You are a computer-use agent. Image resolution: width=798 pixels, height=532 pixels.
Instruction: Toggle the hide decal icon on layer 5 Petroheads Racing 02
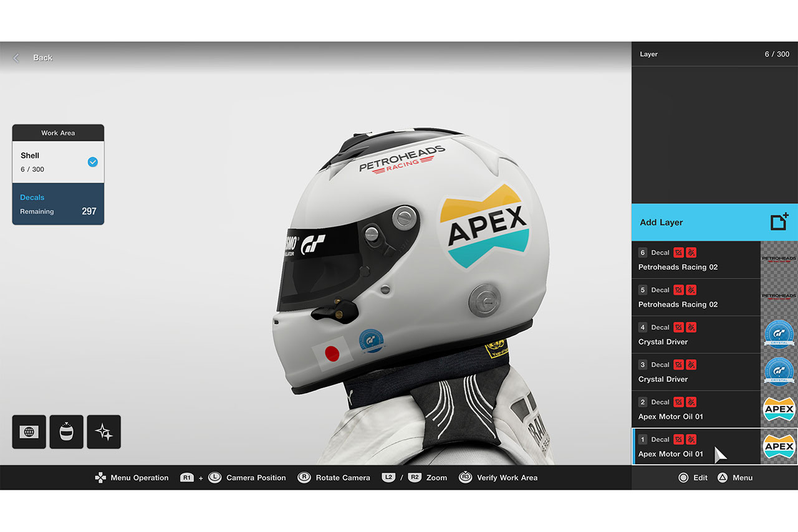pos(678,290)
